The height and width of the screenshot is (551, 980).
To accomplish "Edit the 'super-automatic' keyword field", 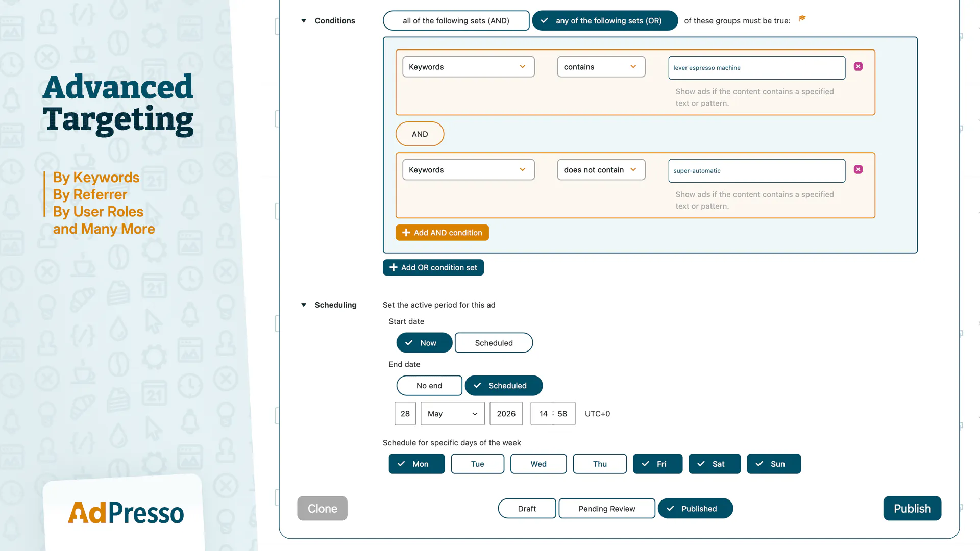I will click(756, 171).
